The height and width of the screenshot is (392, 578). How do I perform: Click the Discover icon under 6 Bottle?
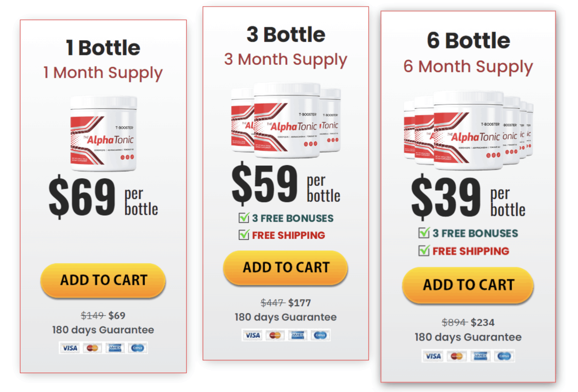click(x=504, y=356)
